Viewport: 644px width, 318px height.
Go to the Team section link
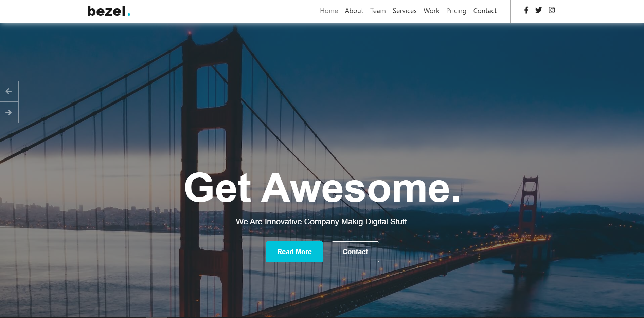[378, 11]
